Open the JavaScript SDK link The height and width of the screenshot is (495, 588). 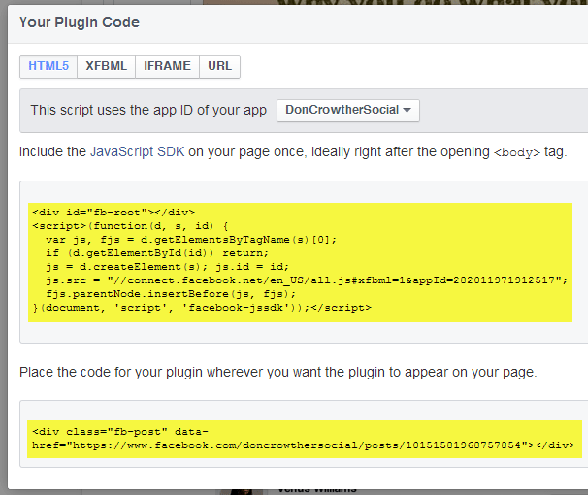(137, 152)
